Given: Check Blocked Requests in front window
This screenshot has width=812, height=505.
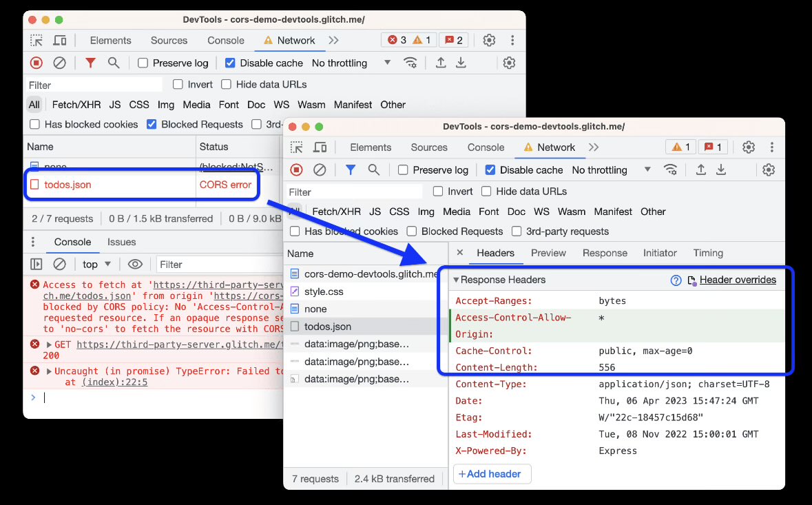Looking at the screenshot, I should pyautogui.click(x=411, y=231).
